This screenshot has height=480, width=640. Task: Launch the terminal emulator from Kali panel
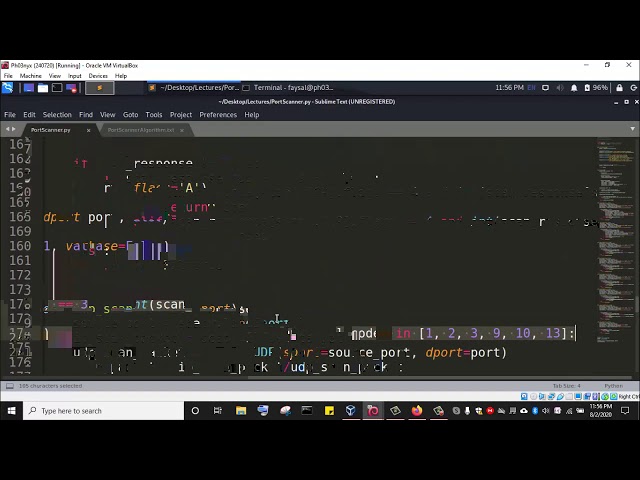click(x=57, y=88)
